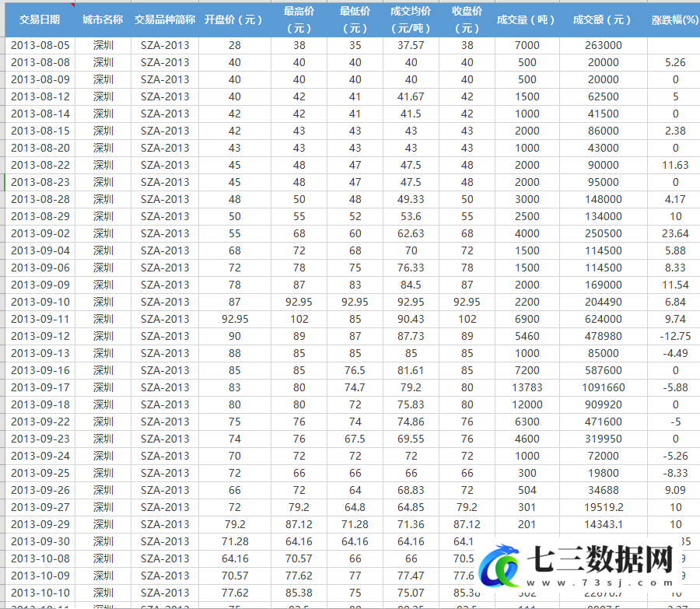Click the date cell 2013-09-11
Screen dimensions: 700x609
coord(40,319)
